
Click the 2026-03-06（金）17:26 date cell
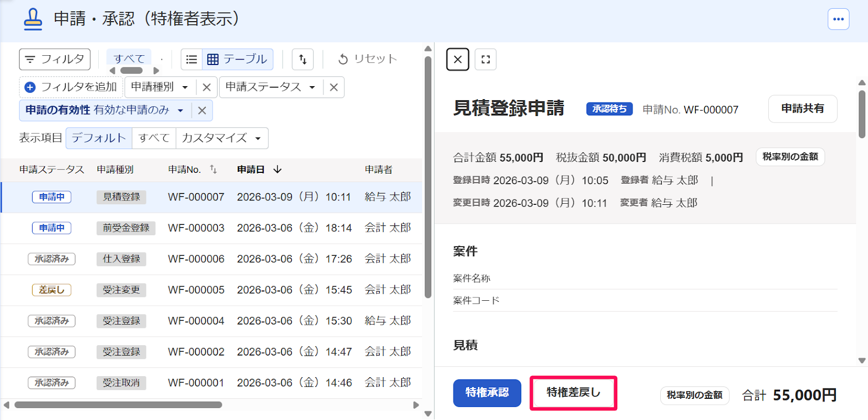pos(295,259)
